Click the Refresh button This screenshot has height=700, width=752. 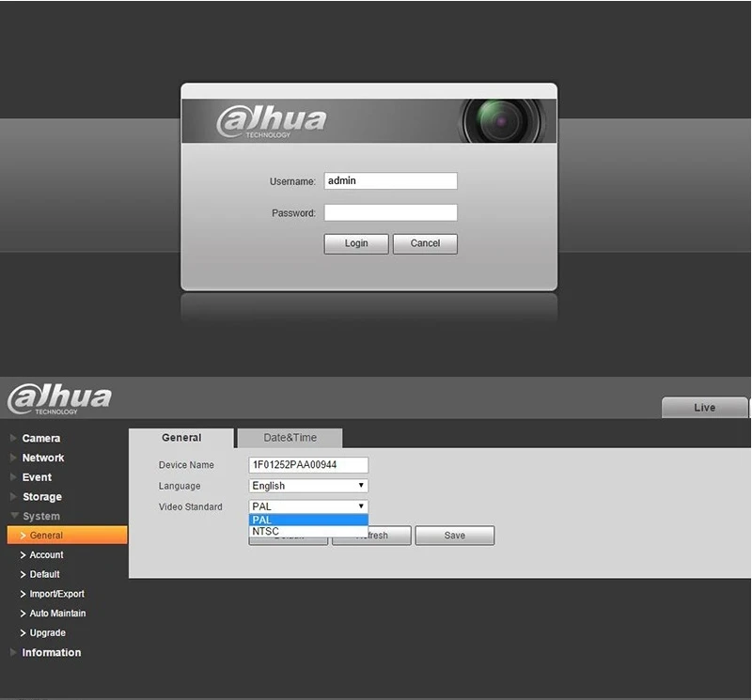[371, 536]
